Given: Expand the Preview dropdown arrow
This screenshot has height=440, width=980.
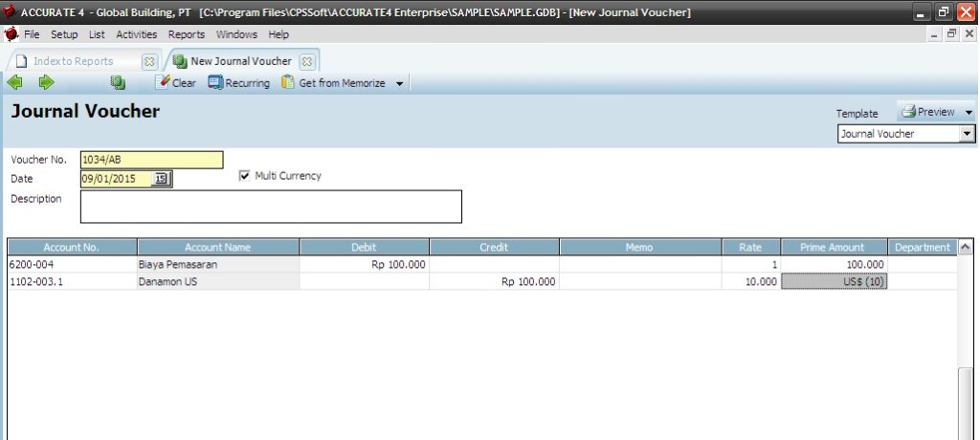Looking at the screenshot, I should coord(969,113).
